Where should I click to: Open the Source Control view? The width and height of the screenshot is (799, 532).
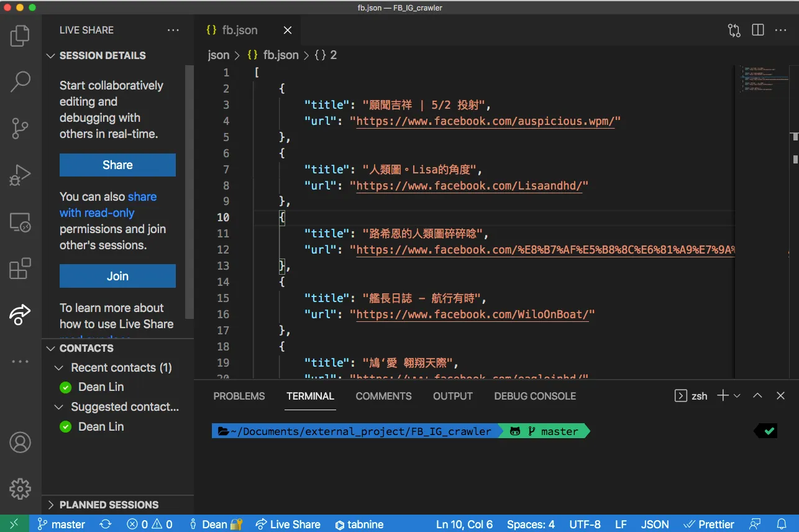point(21,129)
